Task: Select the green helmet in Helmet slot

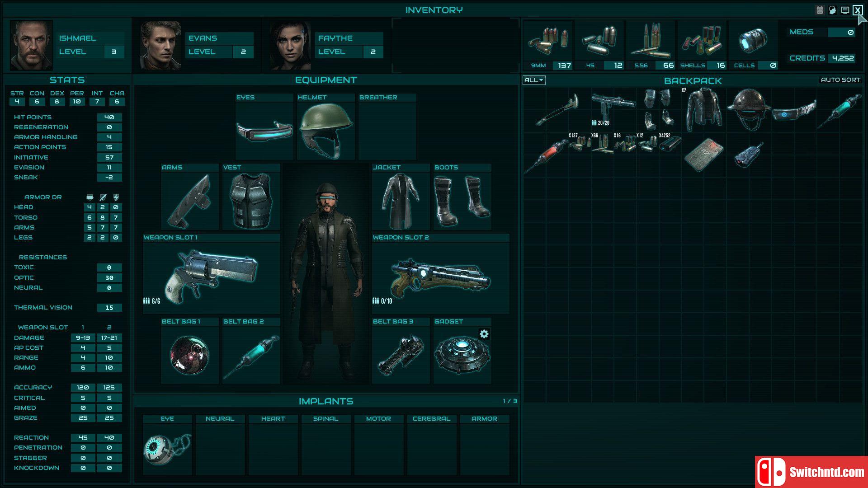Action: (x=325, y=131)
